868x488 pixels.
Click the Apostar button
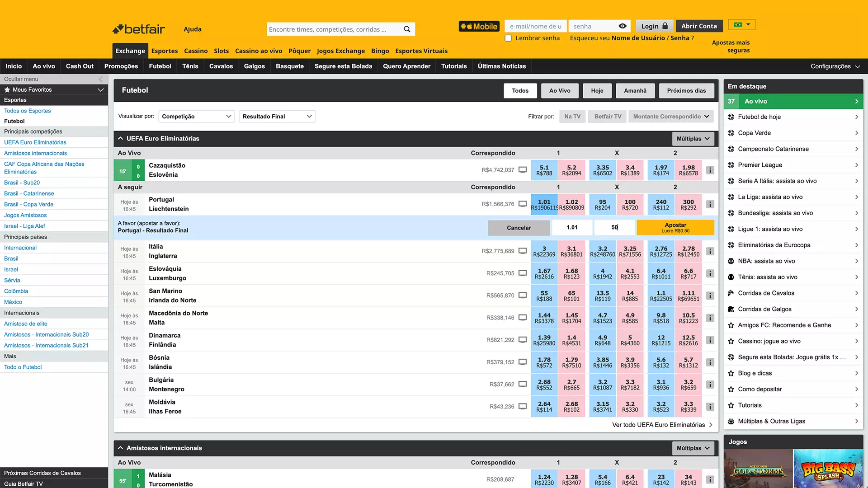point(675,228)
